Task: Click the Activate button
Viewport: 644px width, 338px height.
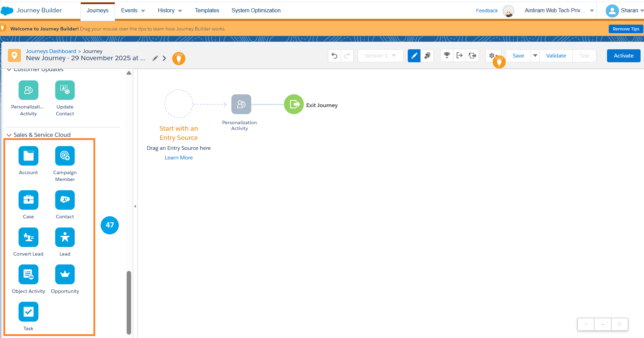Action: coord(623,56)
